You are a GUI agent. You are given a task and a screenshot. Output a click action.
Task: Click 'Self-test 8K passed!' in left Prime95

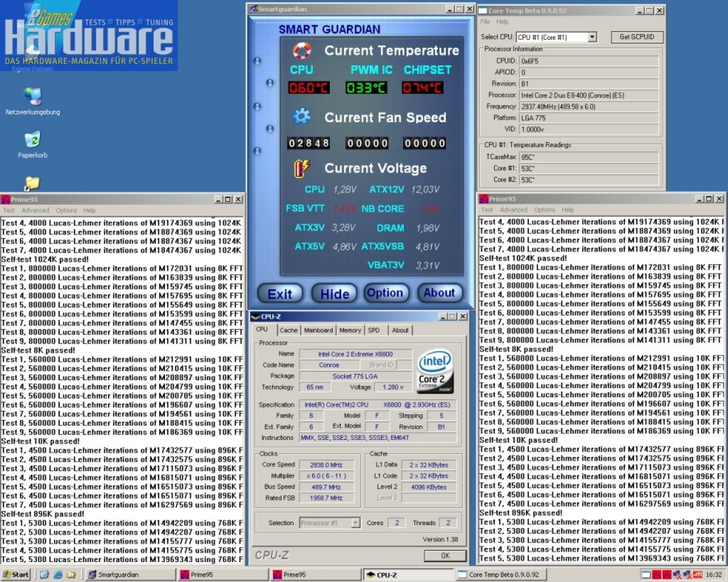pyautogui.click(x=38, y=350)
